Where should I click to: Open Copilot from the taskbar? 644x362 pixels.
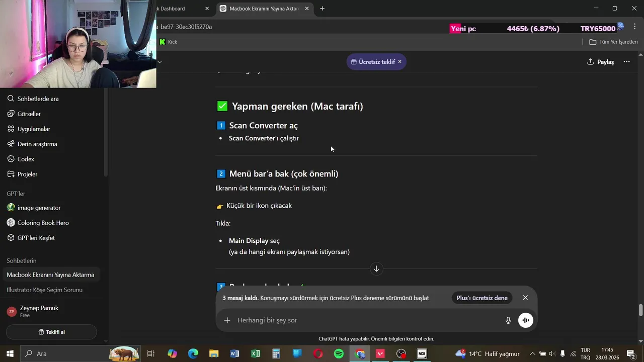(172, 354)
